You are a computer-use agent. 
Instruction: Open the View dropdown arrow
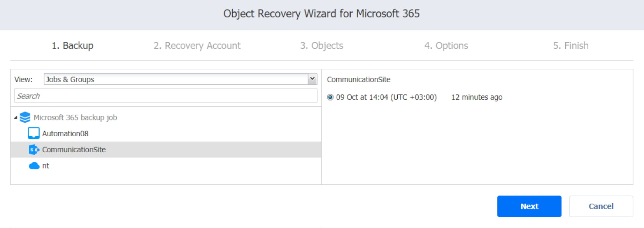[312, 79]
